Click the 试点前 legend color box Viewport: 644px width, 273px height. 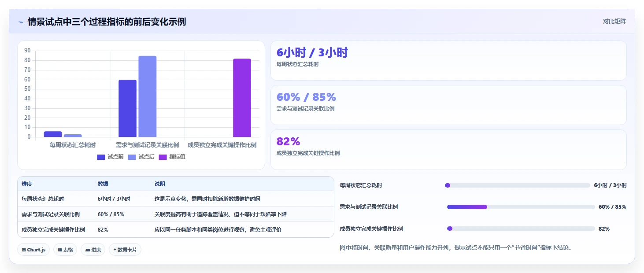101,157
